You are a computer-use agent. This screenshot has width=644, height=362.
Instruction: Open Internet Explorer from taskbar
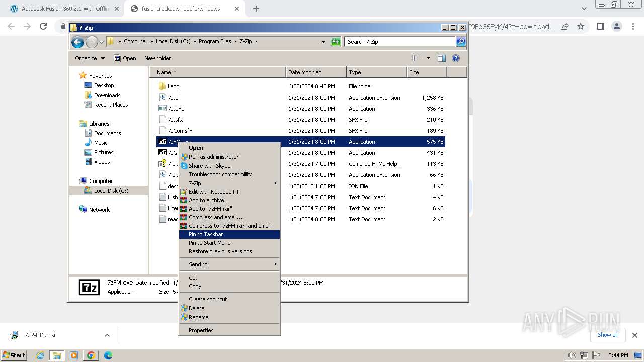coord(40,355)
